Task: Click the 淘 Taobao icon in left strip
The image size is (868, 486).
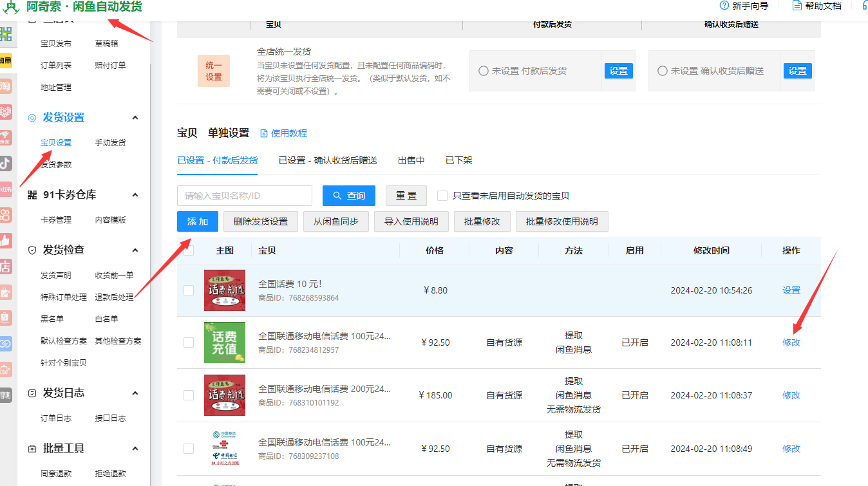Action: [6, 86]
